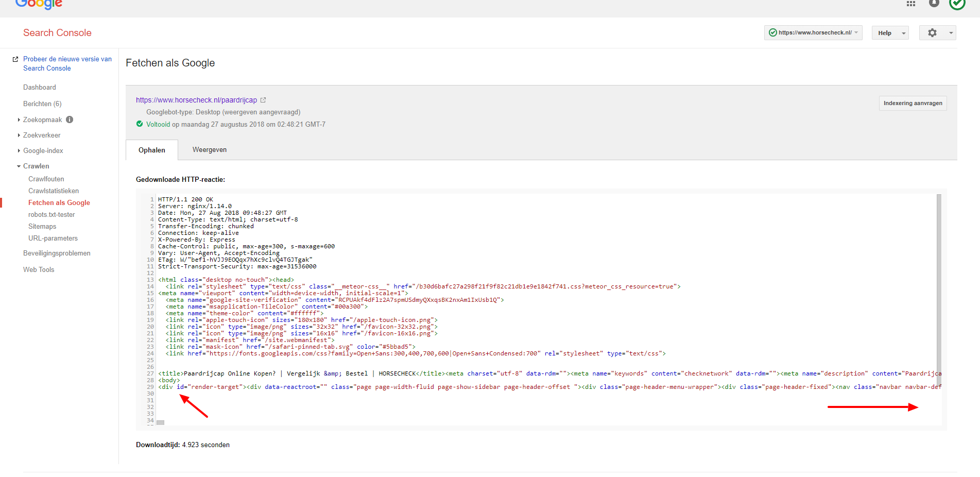The image size is (980, 477).
Task: Click the Strict-Transport-Security header line
Action: click(237, 266)
